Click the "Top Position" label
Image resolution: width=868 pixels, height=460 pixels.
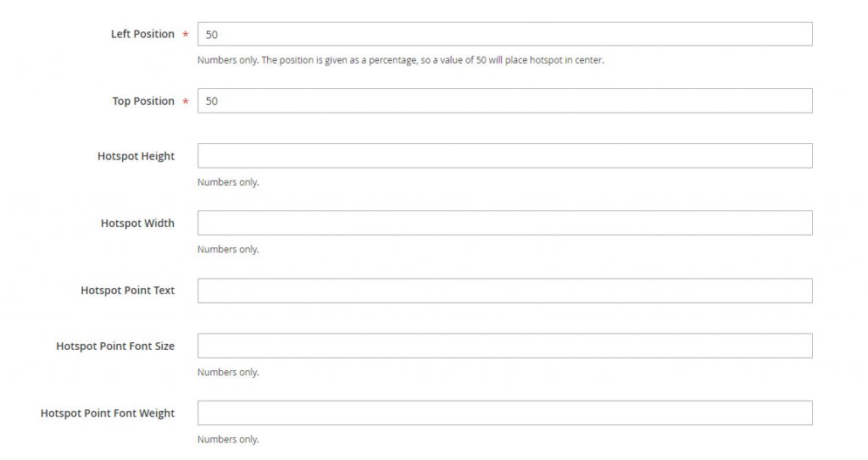click(143, 101)
